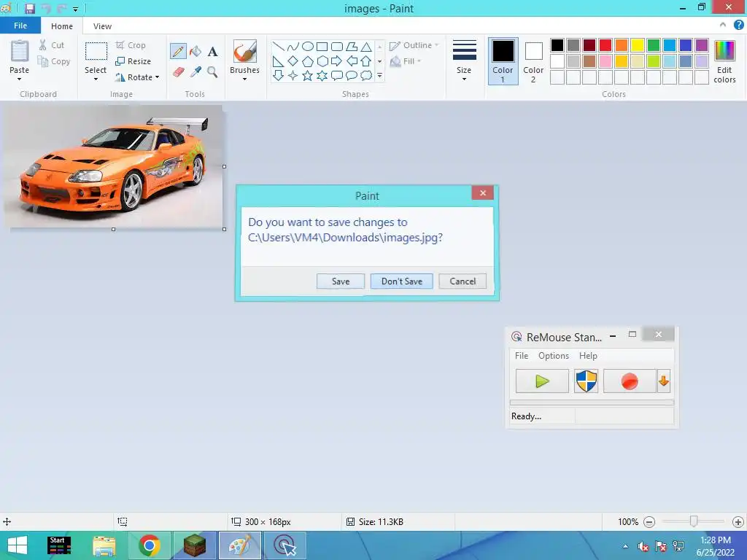The width and height of the screenshot is (747, 560).
Task: Open ReMouse record options orange arrow
Action: 664,381
